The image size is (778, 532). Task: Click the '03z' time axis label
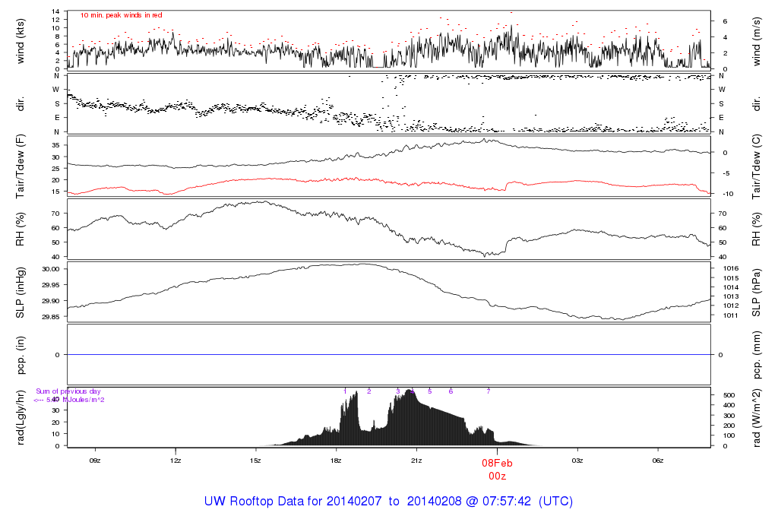pyautogui.click(x=577, y=461)
